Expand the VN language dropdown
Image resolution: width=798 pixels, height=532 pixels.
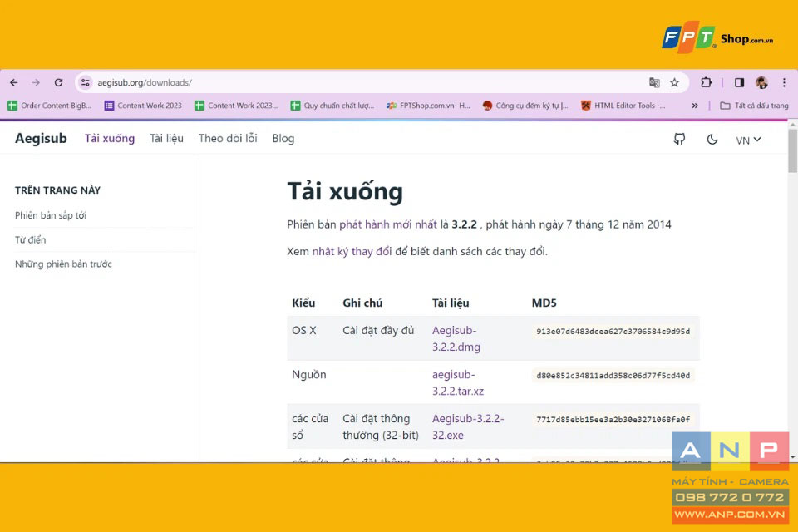(x=748, y=140)
